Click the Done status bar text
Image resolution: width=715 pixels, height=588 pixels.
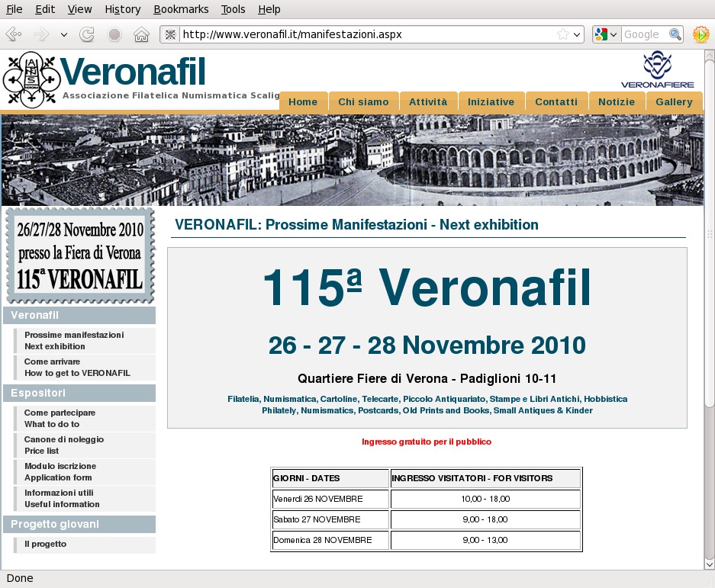click(x=20, y=578)
